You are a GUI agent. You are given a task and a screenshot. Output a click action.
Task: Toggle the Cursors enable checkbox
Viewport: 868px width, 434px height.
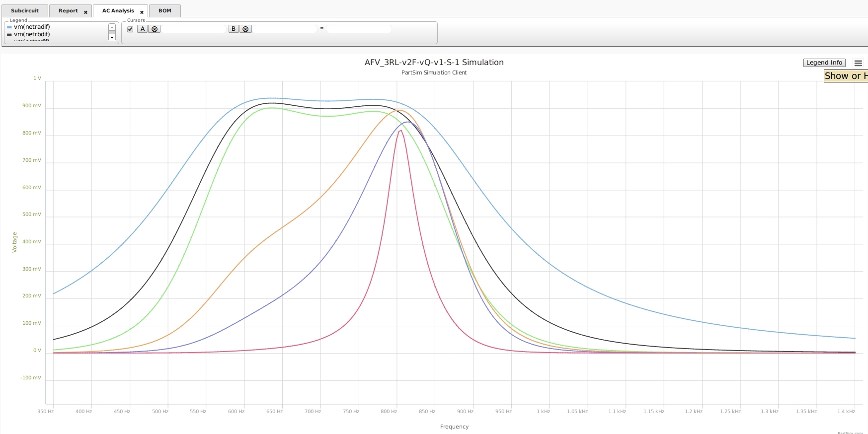click(130, 29)
